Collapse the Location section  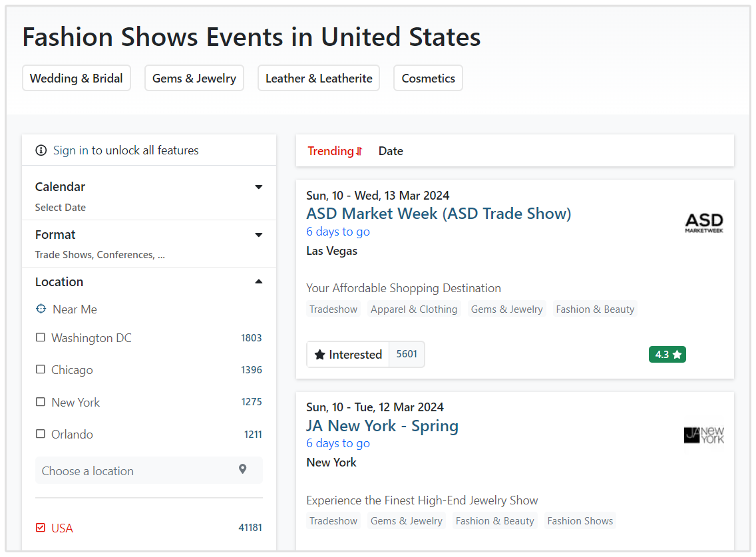(259, 281)
